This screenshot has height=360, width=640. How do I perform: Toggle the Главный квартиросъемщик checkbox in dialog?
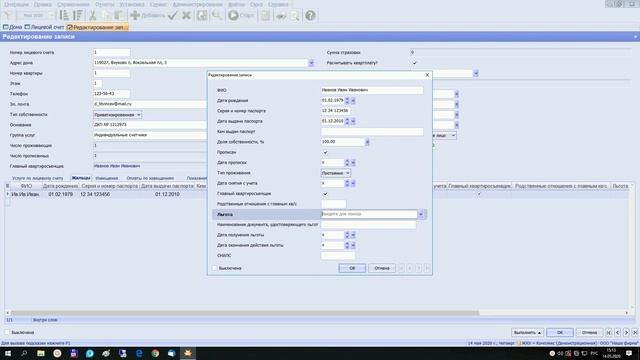click(325, 193)
